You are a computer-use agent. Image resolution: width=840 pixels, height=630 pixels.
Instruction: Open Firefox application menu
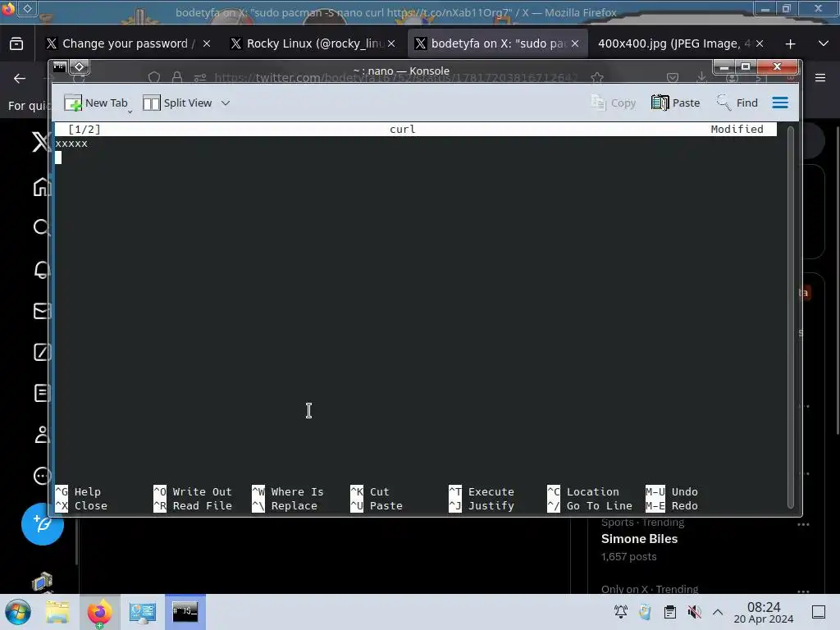820,78
